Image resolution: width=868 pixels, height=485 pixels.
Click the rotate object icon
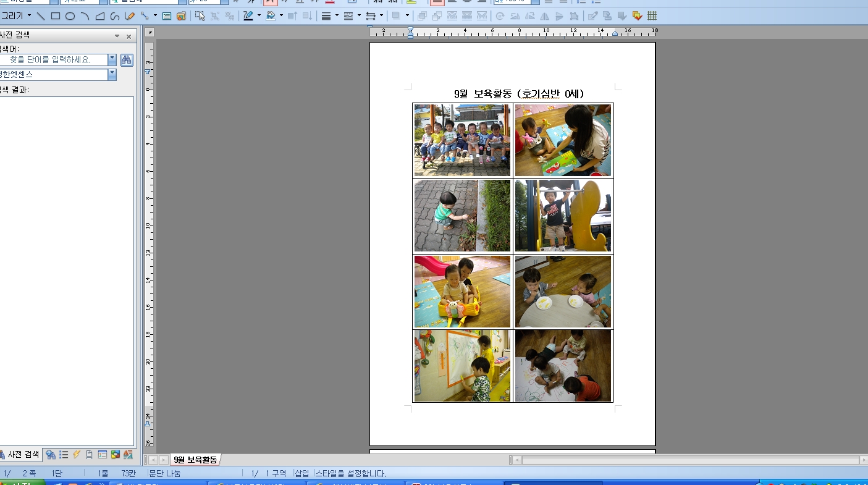[500, 16]
